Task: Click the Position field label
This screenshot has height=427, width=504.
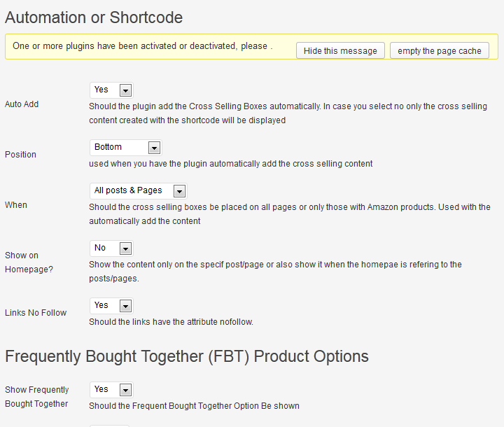Action: [x=20, y=154]
